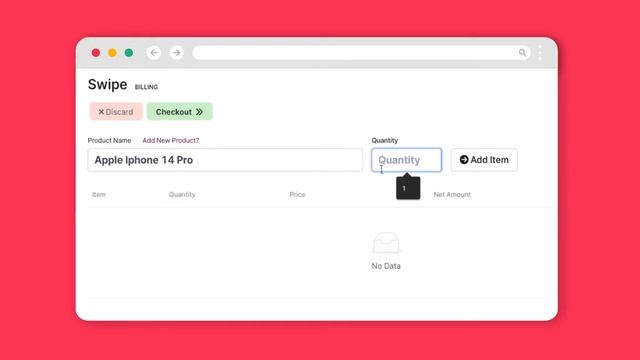Click the search magnifier icon in address bar

522,52
